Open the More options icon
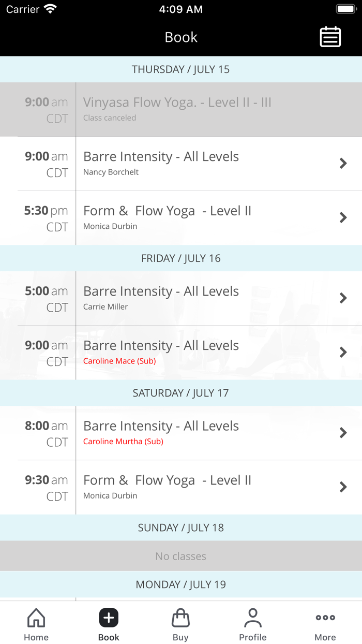Image resolution: width=362 pixels, height=644 pixels. pyautogui.click(x=325, y=617)
